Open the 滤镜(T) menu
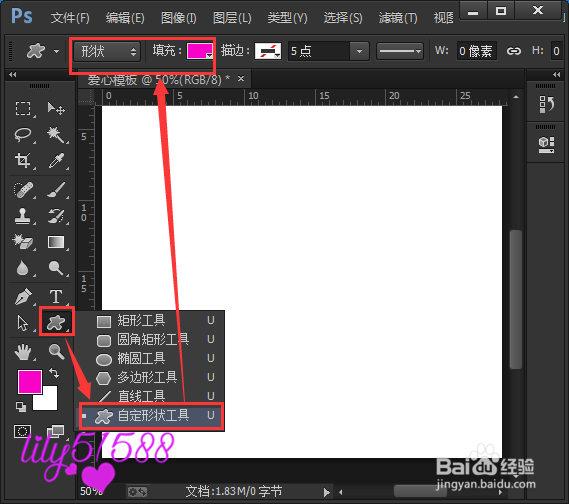The width and height of the screenshot is (569, 504). (398, 17)
